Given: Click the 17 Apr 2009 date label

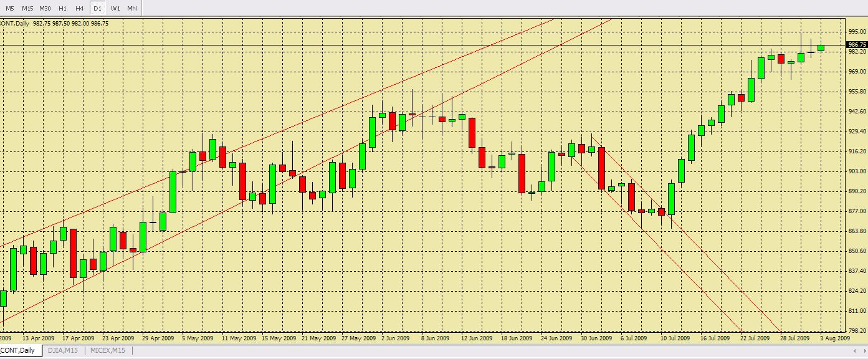Looking at the screenshot, I should click(x=78, y=338).
